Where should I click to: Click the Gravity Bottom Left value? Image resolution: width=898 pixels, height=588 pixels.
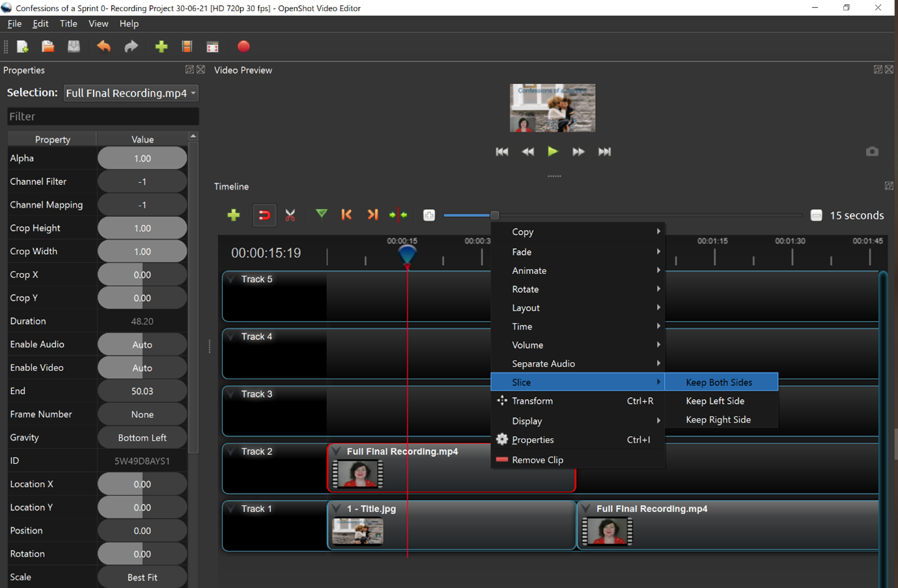(142, 438)
